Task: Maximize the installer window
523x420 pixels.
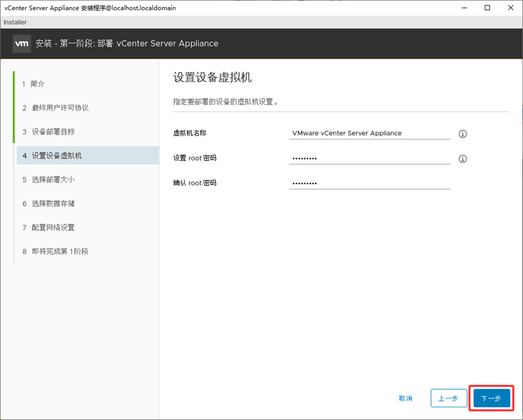Action: tap(487, 8)
